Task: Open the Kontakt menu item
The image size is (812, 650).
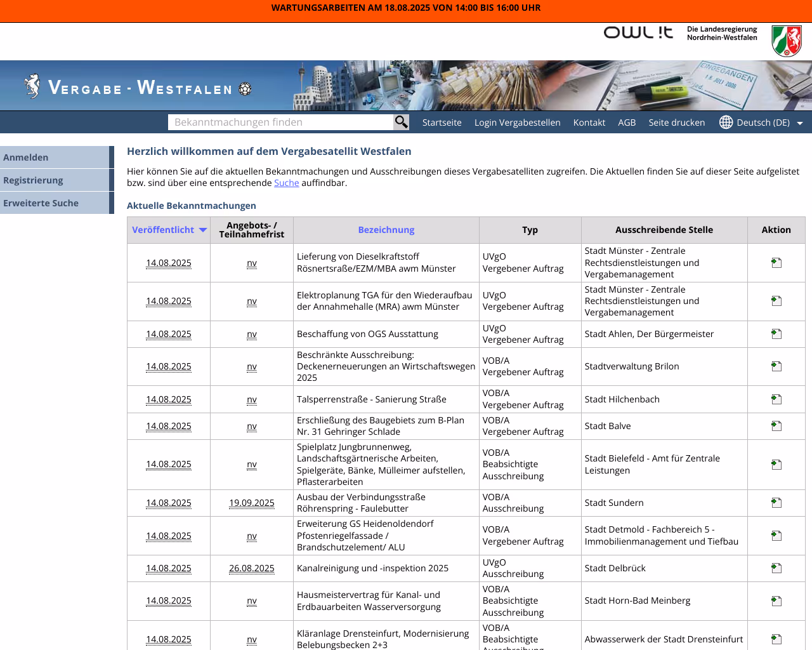Action: coord(589,122)
